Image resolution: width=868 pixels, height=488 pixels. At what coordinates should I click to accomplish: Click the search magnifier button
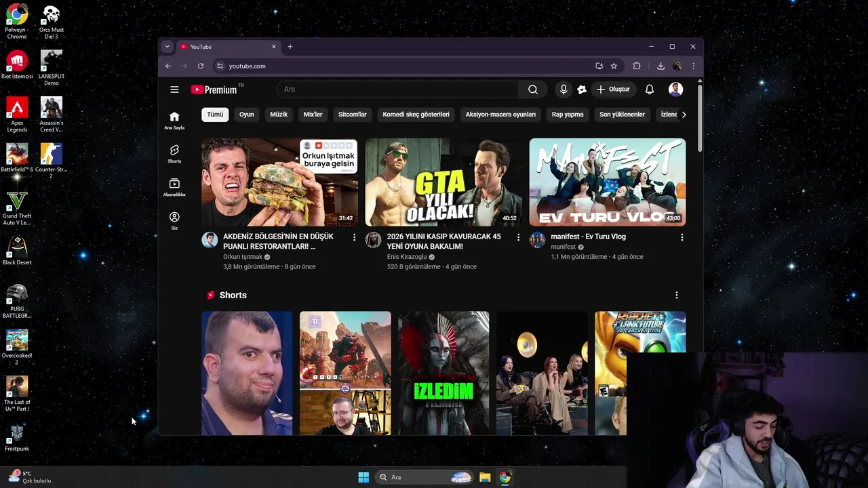pyautogui.click(x=533, y=89)
